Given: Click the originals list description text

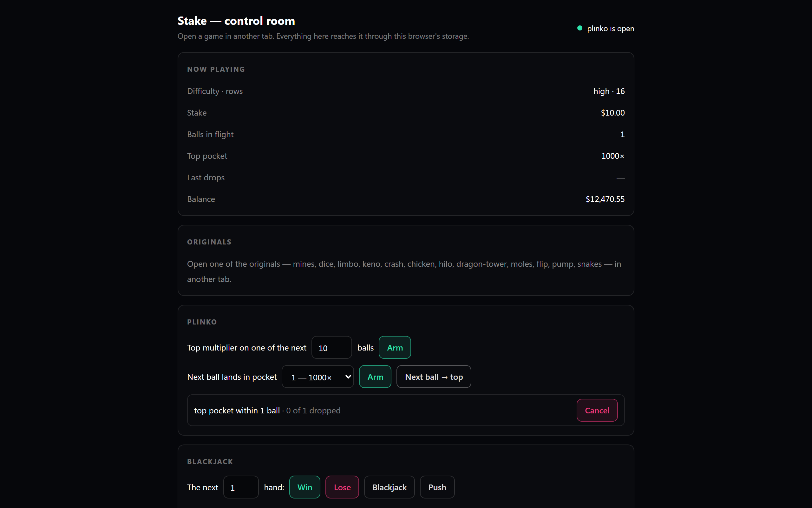Looking at the screenshot, I should (x=404, y=271).
